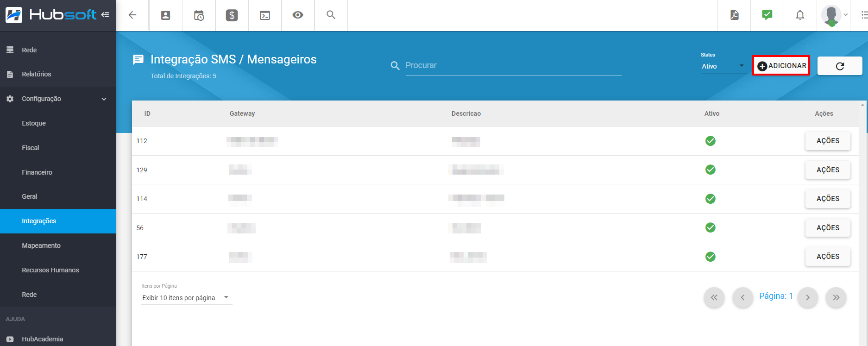The image size is (868, 346).
Task: Go to first page with double-left arrow
Action: (x=714, y=297)
